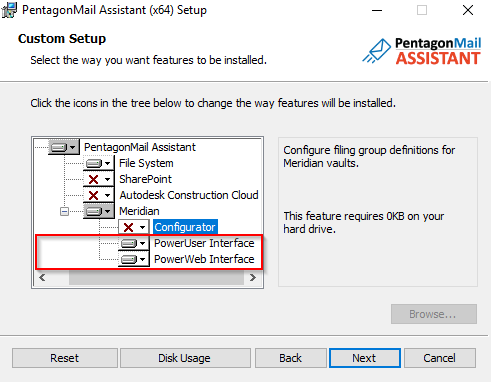Click the File System drive icon dropdown
The image size is (491, 382).
(x=99, y=163)
